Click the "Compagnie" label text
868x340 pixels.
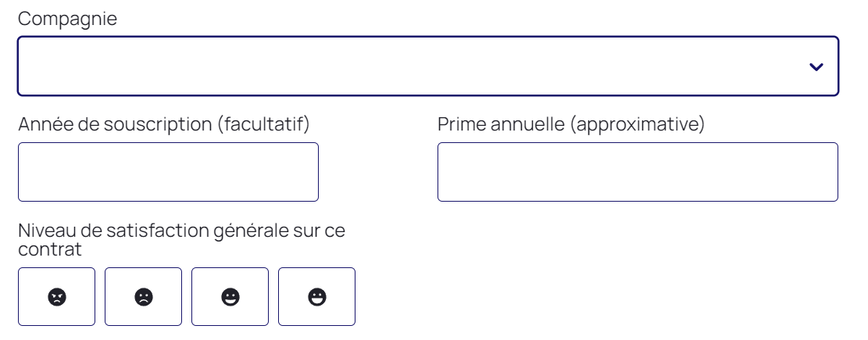point(67,19)
